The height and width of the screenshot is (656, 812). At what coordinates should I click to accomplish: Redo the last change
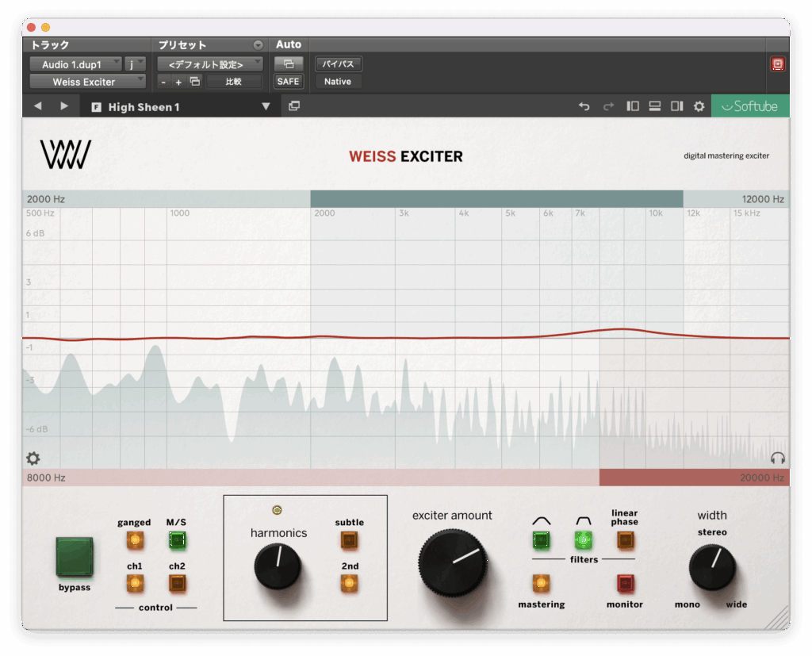point(608,106)
